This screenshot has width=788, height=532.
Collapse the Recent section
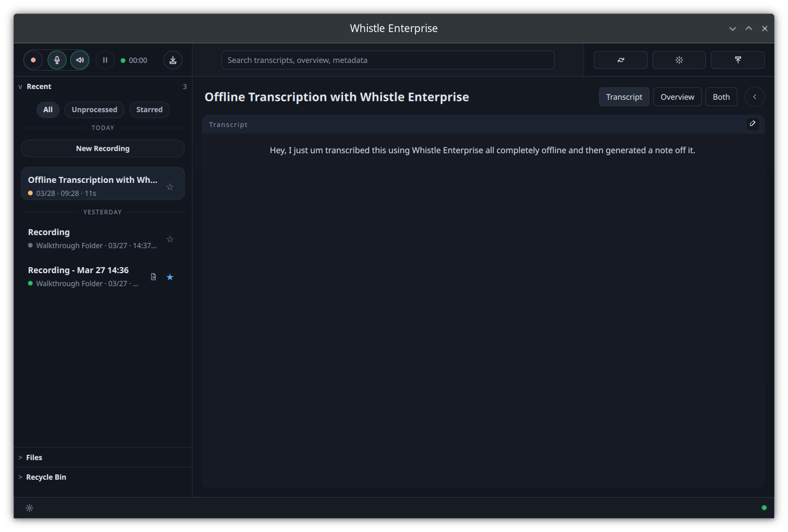20,86
